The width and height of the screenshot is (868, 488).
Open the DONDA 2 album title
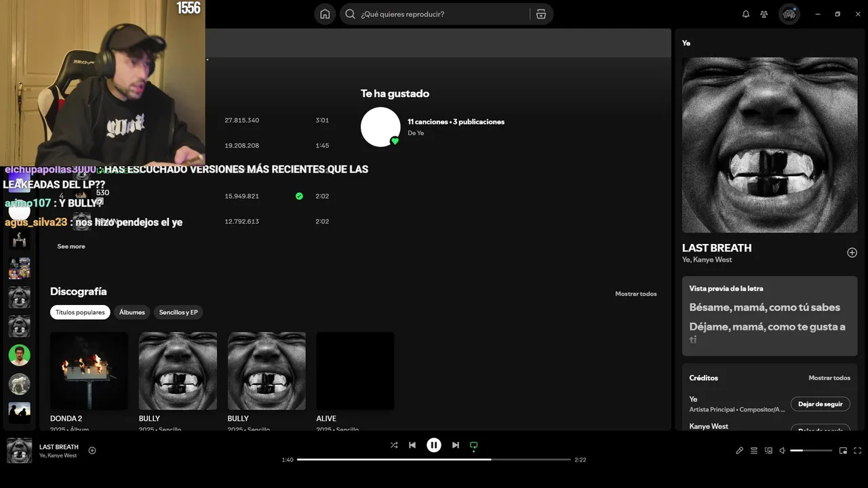66,419
